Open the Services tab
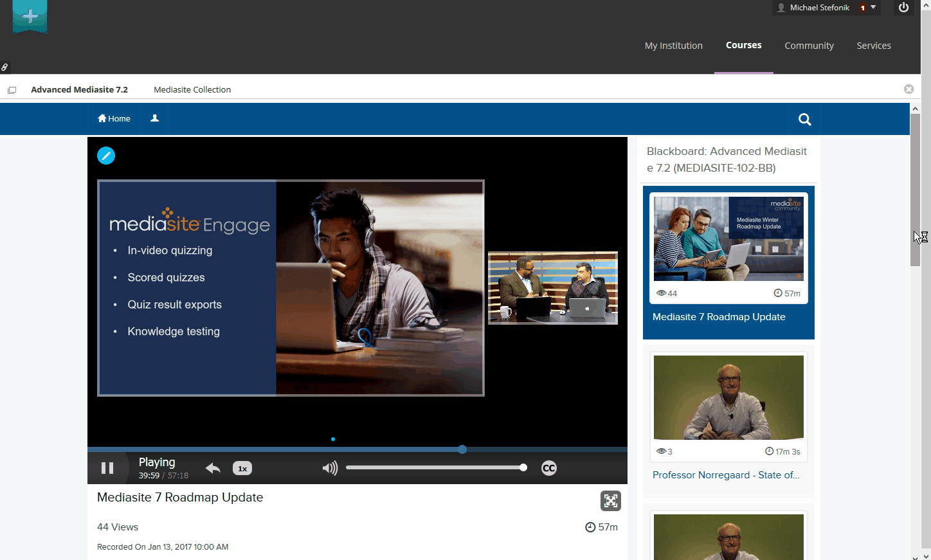Viewport: 931px width, 560px height. click(874, 46)
